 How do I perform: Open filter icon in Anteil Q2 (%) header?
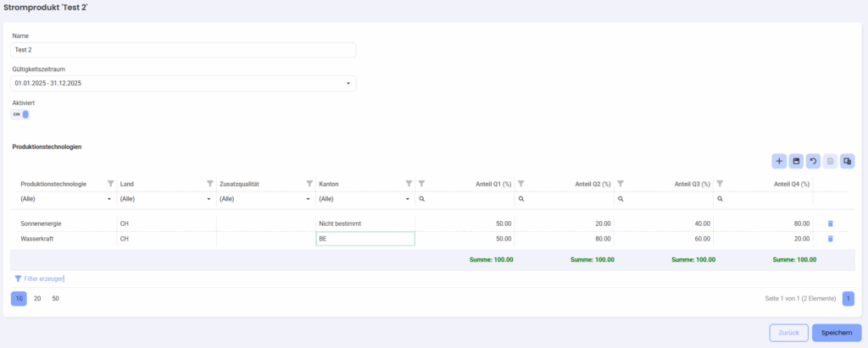click(x=521, y=183)
